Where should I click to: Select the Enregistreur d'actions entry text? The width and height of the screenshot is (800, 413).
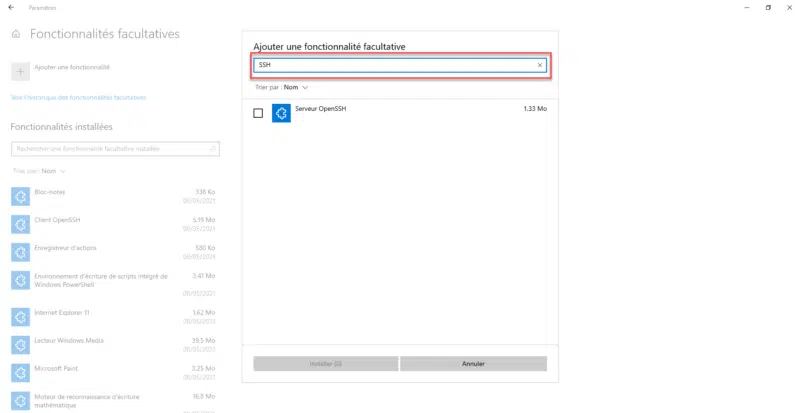(65, 248)
